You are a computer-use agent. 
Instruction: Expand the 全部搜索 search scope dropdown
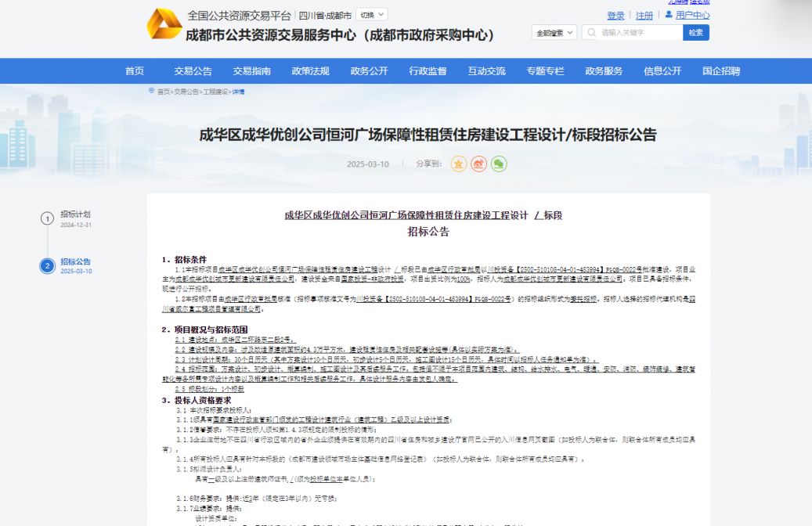[x=554, y=33]
